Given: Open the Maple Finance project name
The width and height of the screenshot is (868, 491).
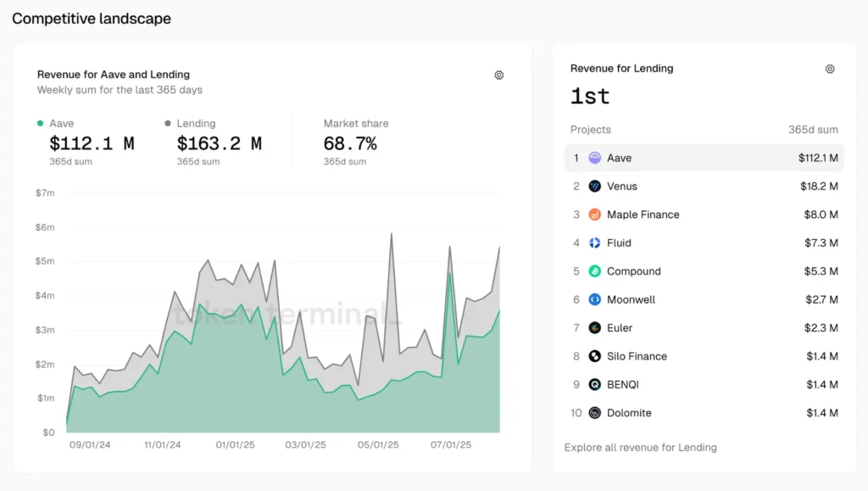Looking at the screenshot, I should tap(643, 215).
